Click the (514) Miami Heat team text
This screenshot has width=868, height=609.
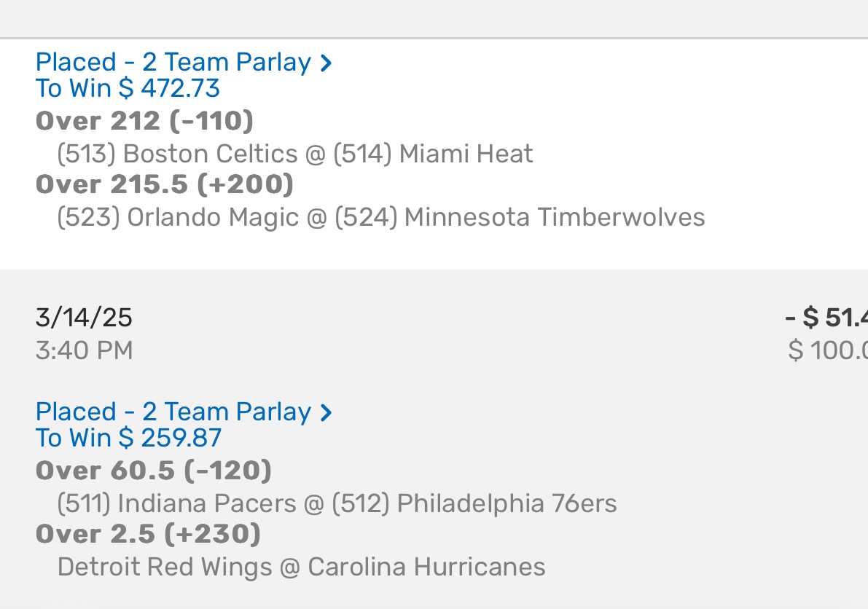pos(433,154)
